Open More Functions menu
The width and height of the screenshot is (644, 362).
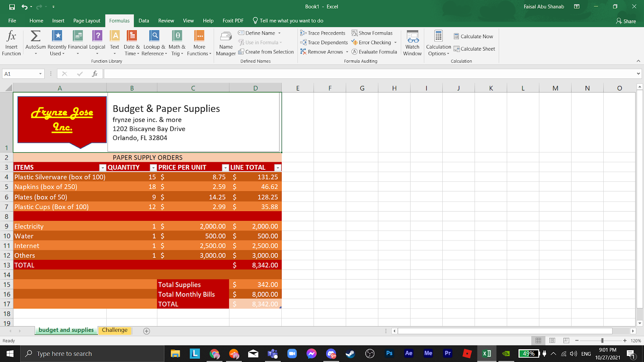[x=199, y=43]
